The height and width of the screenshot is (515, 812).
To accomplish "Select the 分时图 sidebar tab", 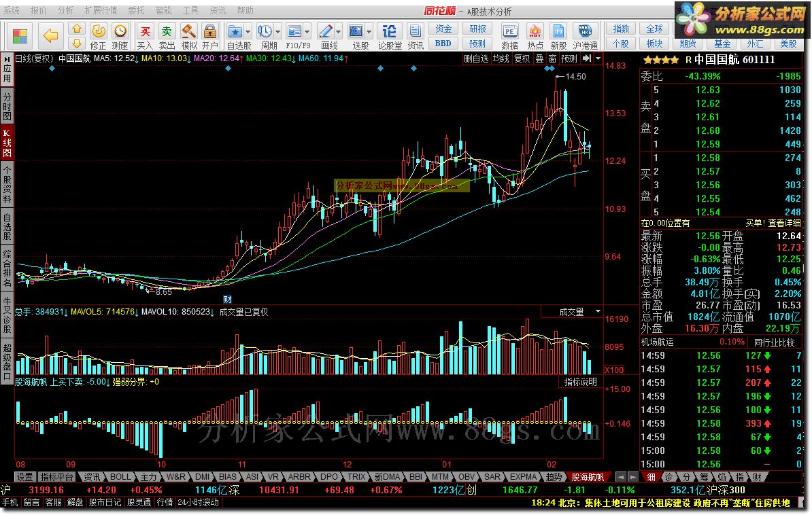I will pyautogui.click(x=7, y=106).
